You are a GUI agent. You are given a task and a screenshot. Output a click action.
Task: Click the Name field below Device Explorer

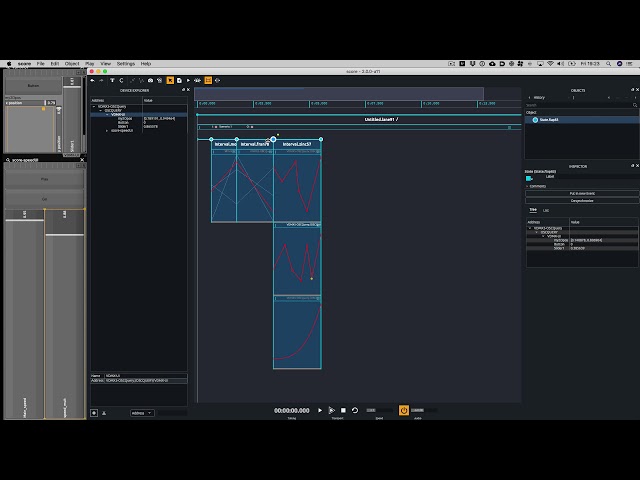coord(146,376)
